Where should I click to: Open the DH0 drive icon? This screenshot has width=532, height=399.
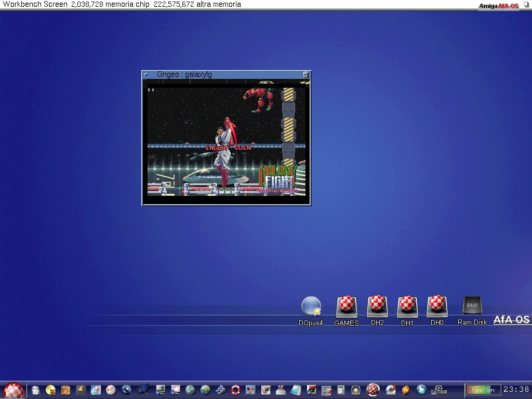click(x=437, y=307)
